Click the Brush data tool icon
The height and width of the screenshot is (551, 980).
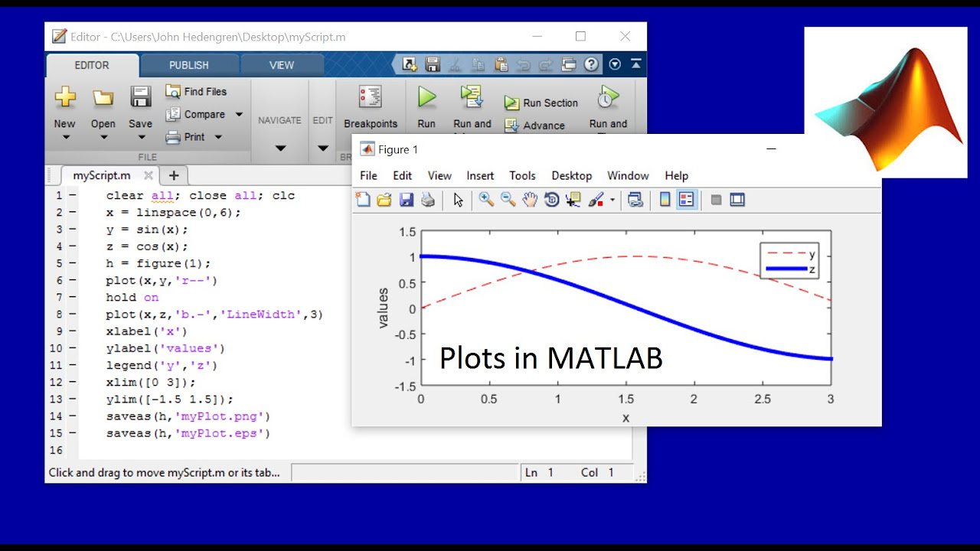[x=596, y=200]
